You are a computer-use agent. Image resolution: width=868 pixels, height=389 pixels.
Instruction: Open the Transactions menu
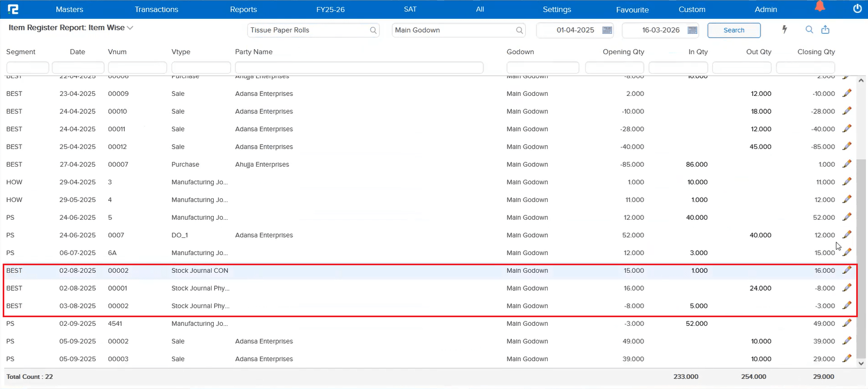156,9
